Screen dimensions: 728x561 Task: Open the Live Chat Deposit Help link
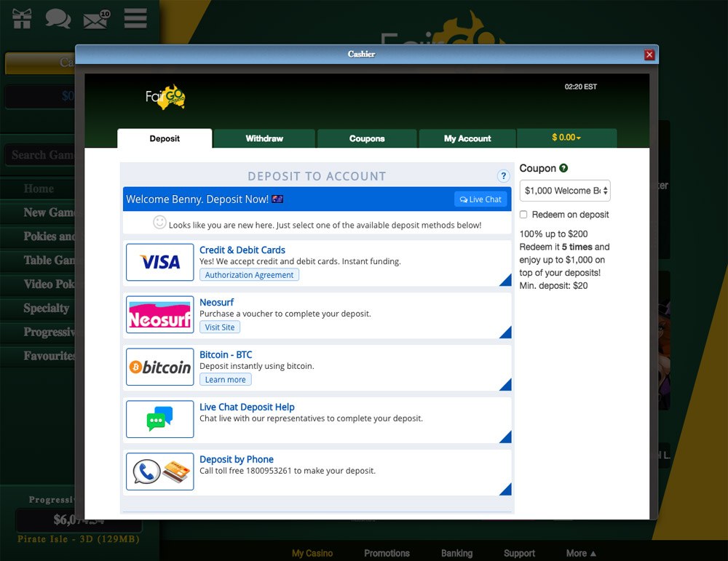(x=247, y=407)
